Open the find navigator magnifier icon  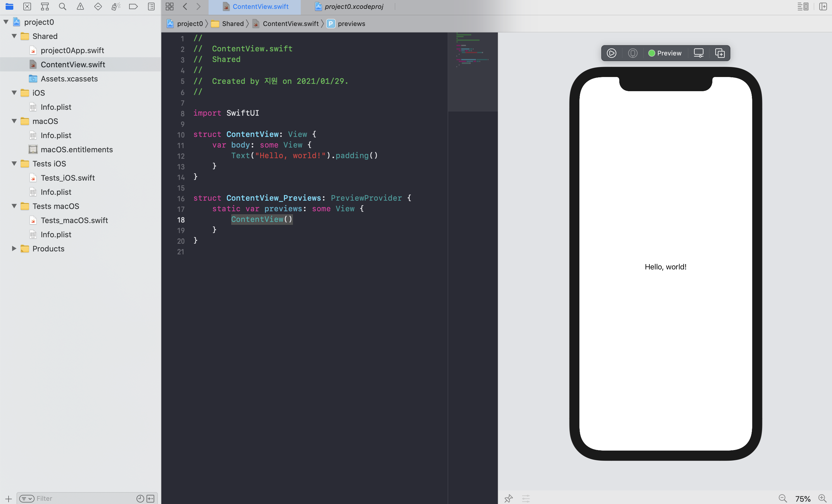(x=62, y=6)
